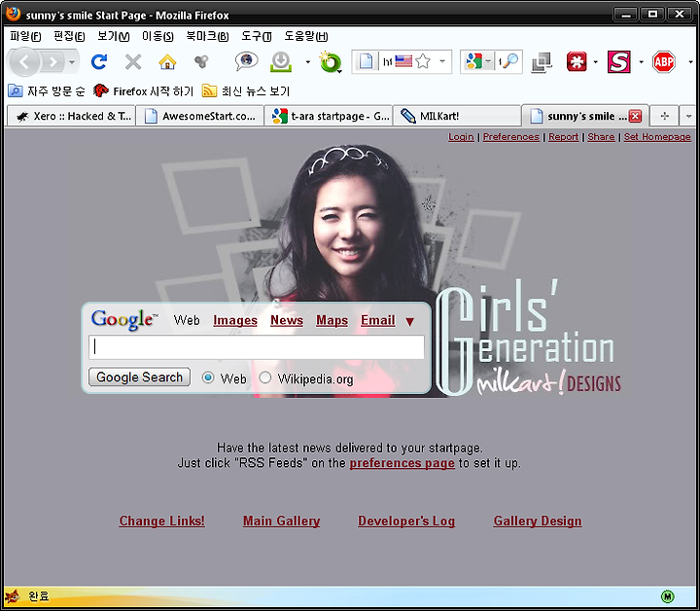Go back with the Back arrow button
The image size is (700, 611).
pyautogui.click(x=24, y=61)
